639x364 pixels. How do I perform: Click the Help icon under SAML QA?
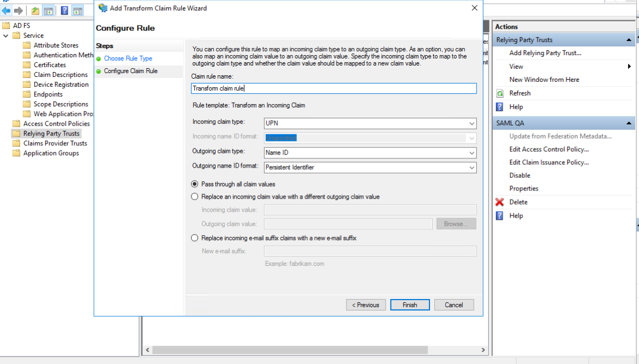click(x=500, y=216)
